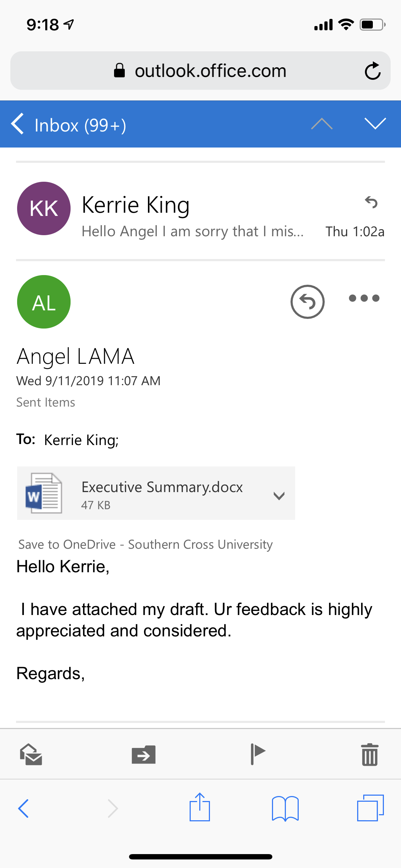Tap the move to folder icon
This screenshot has height=868, width=401.
144,754
